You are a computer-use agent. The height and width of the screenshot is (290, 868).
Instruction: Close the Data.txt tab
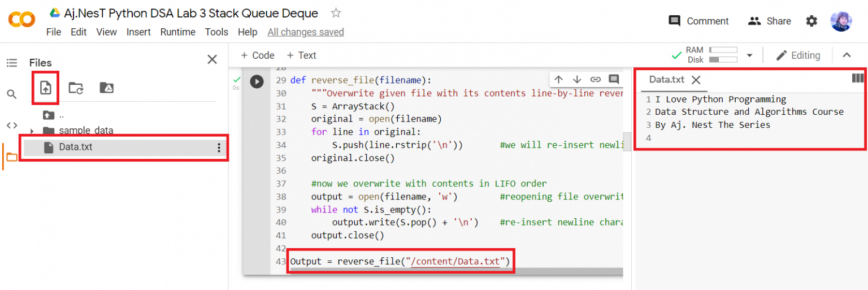pos(696,80)
